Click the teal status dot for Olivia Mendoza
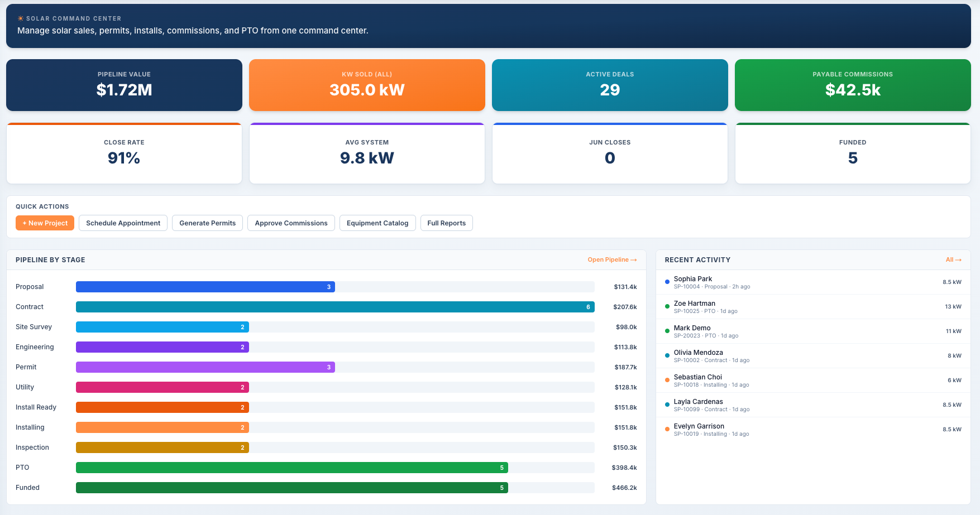Screen dimensions: 980x515 pos(667,355)
